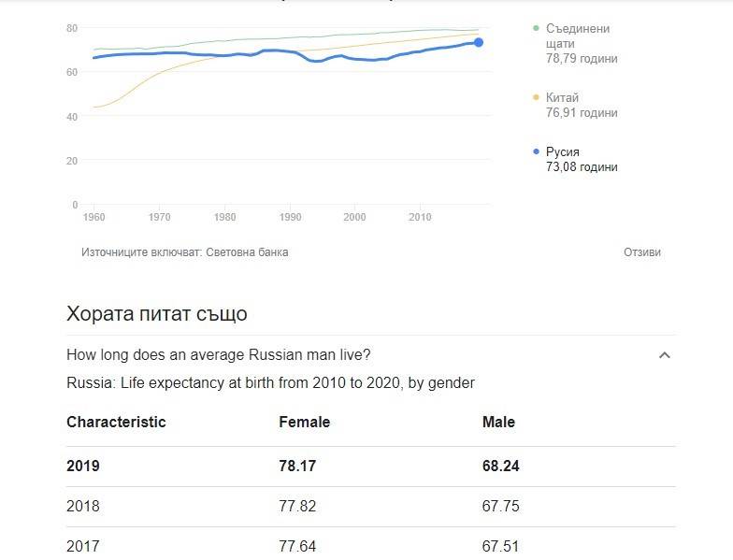Screen dimensions: 733x560
Task: Click the 1960 x-axis label
Action: point(93,217)
